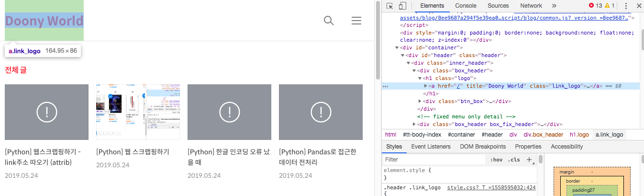This screenshot has height=196, width=644.
Task: Select #header in the breadcrumb bar
Action: [x=492, y=135]
